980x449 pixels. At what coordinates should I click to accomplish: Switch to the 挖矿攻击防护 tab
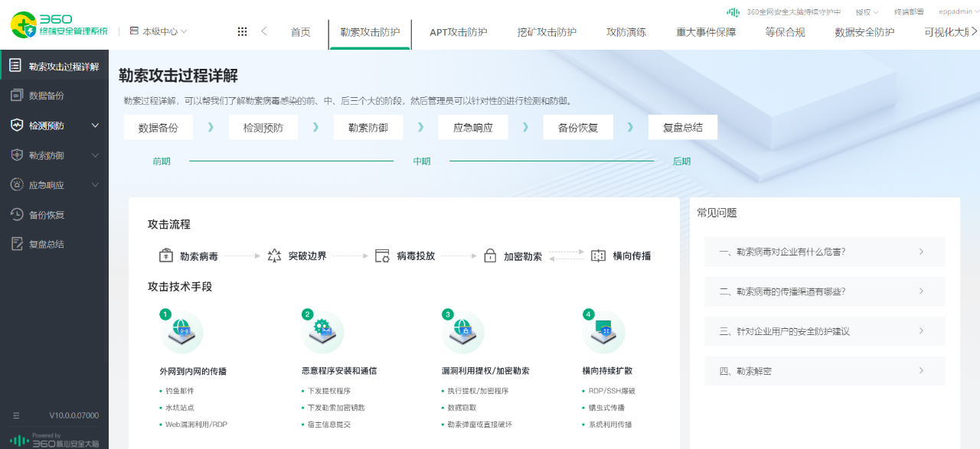(x=547, y=32)
